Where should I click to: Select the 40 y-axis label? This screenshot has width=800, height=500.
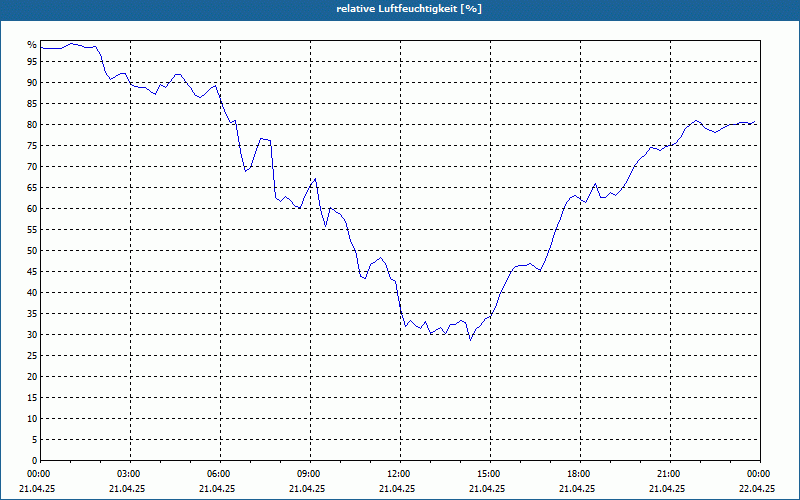(32, 293)
